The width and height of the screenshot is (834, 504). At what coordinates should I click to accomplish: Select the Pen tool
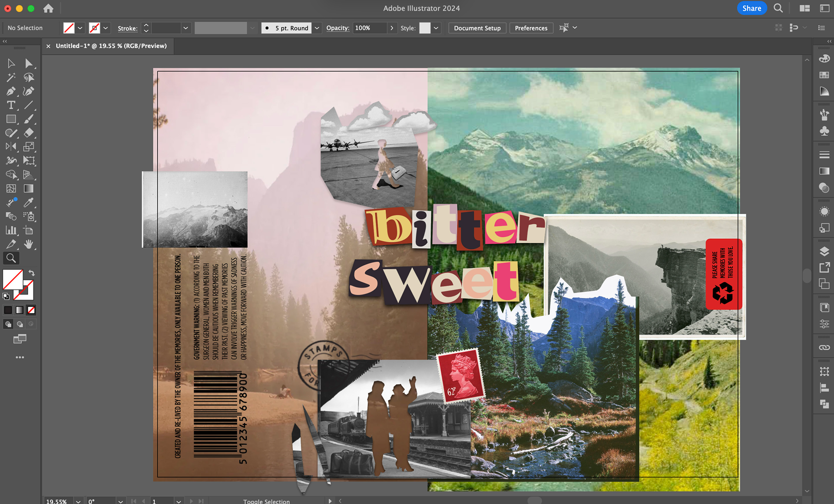tap(11, 91)
